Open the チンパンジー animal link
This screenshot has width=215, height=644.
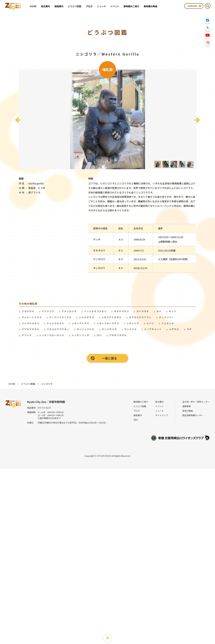click(165, 317)
